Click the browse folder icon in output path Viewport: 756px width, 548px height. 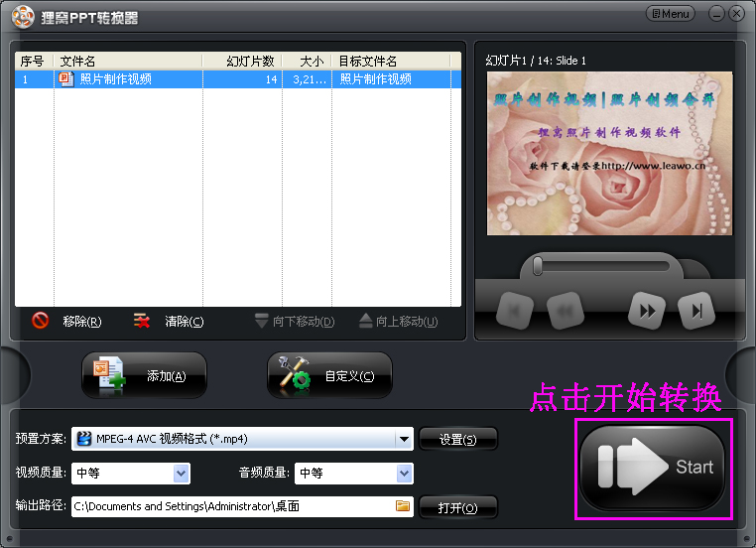pyautogui.click(x=403, y=505)
